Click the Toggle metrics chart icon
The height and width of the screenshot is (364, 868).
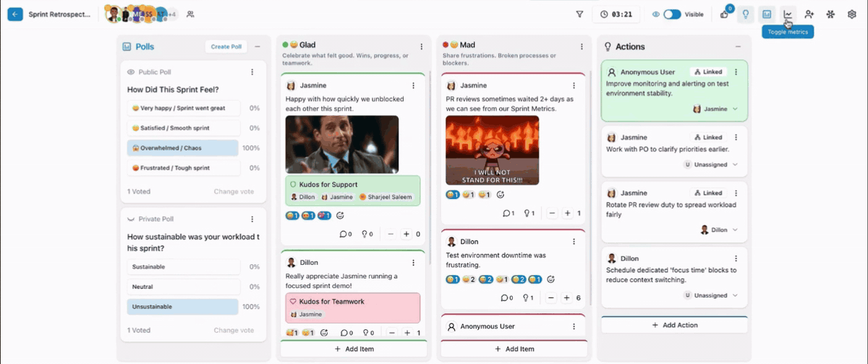pyautogui.click(x=788, y=14)
